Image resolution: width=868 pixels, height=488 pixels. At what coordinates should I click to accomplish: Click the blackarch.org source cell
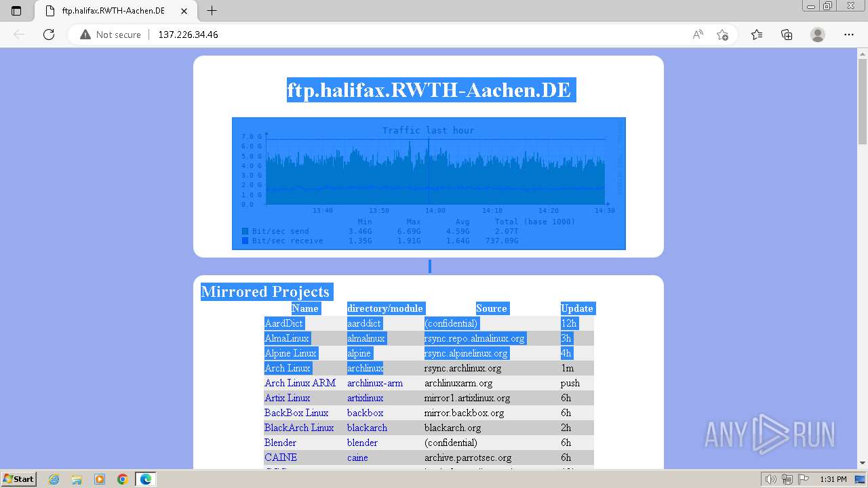tap(453, 428)
